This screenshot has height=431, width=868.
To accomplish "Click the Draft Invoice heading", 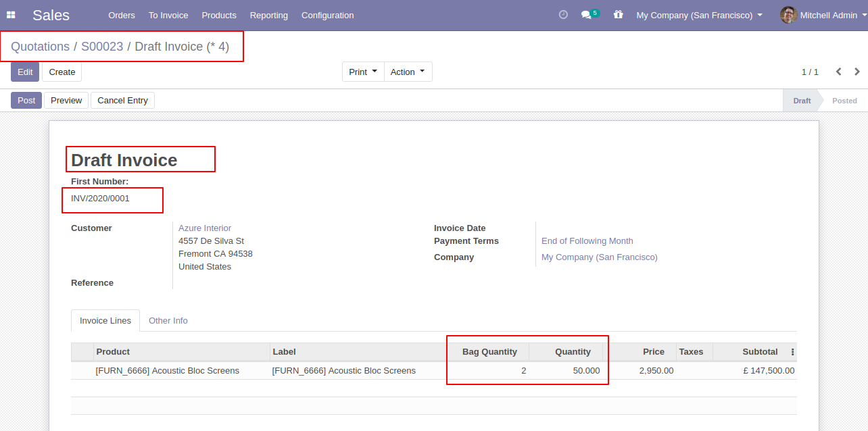I will (x=124, y=160).
